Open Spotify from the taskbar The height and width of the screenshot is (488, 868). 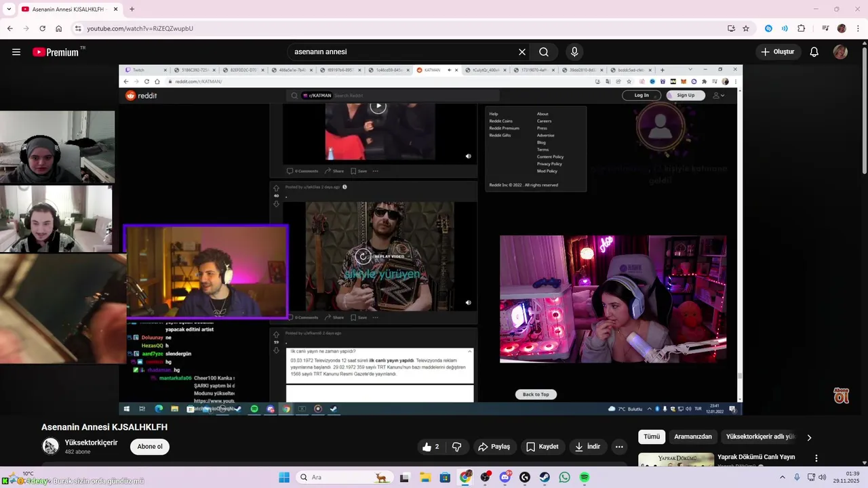[585, 477]
